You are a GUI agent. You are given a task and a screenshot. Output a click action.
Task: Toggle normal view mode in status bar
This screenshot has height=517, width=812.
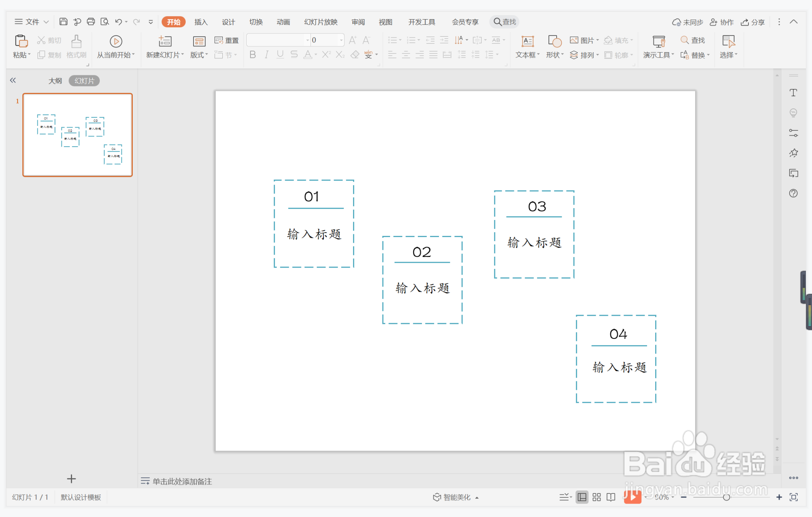[582, 497]
